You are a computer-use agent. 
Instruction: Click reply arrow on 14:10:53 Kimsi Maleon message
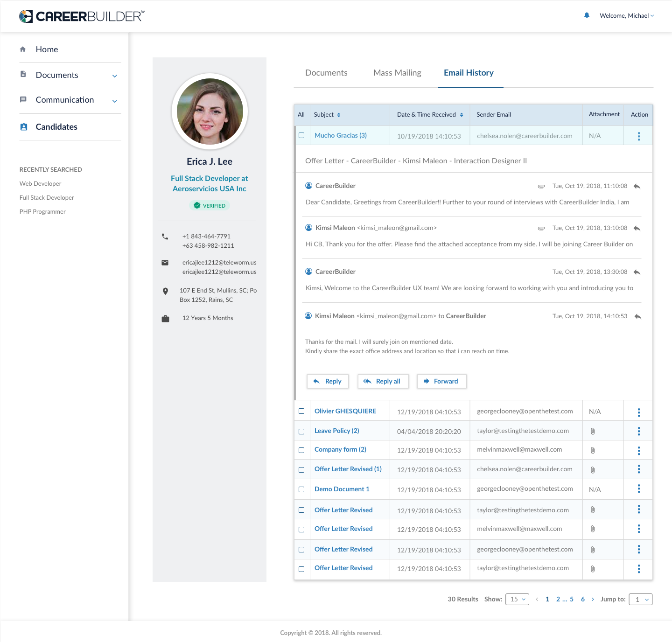pos(638,316)
